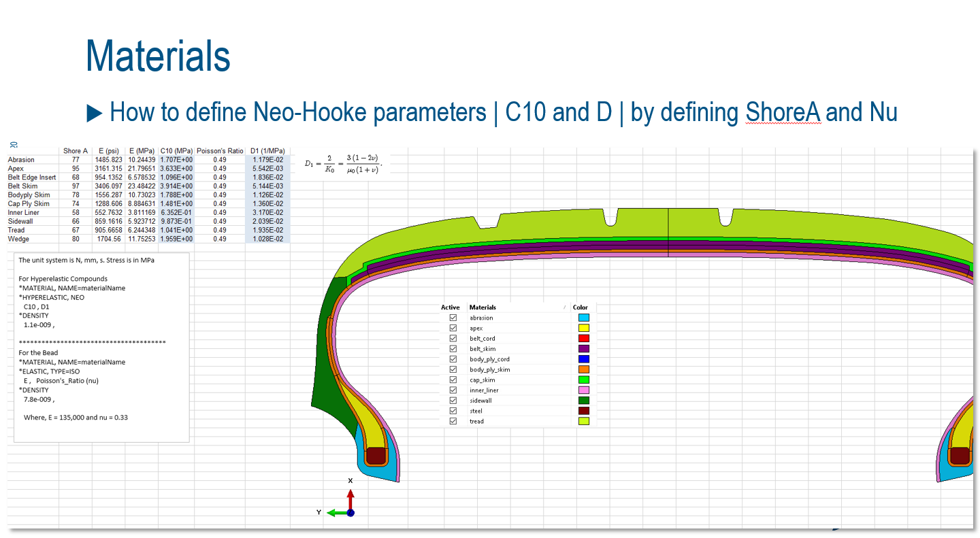Disable the sidewall material checkbox

(453, 401)
